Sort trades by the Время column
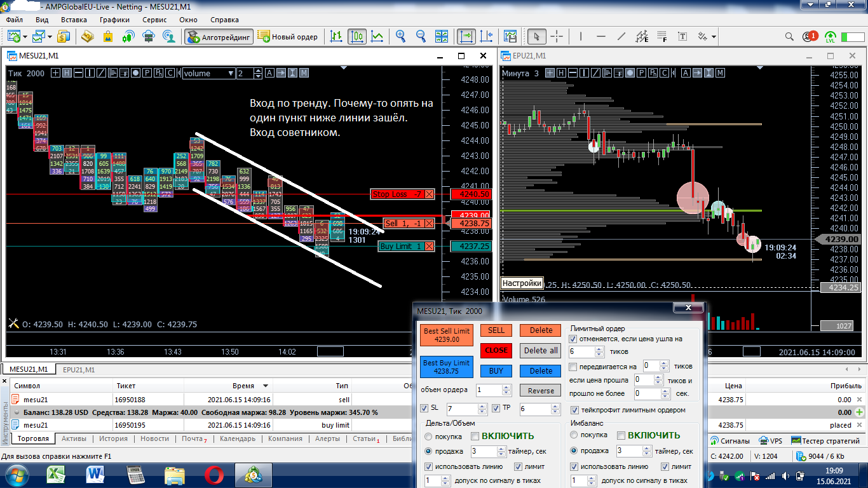Screen dimensions: 868x488 [x=243, y=386]
